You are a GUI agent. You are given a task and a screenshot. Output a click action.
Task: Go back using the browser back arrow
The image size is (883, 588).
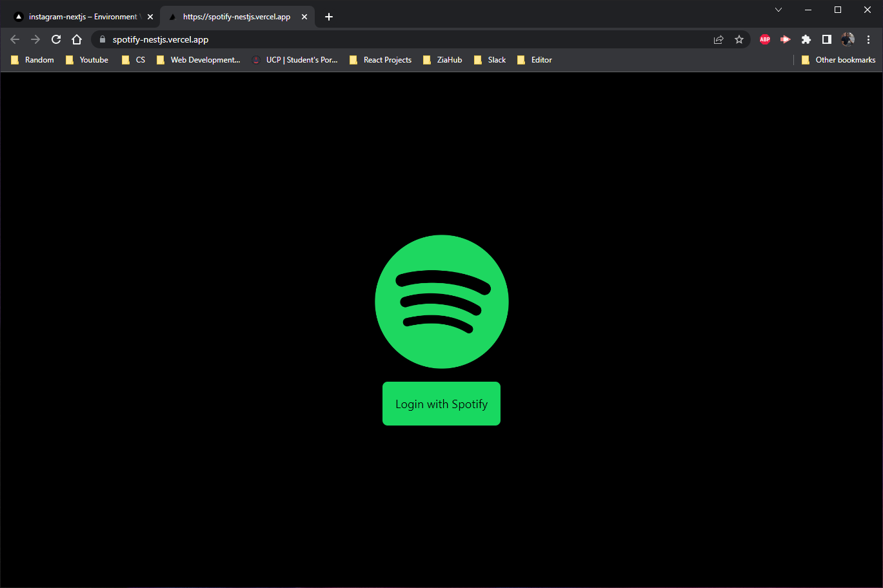point(15,39)
